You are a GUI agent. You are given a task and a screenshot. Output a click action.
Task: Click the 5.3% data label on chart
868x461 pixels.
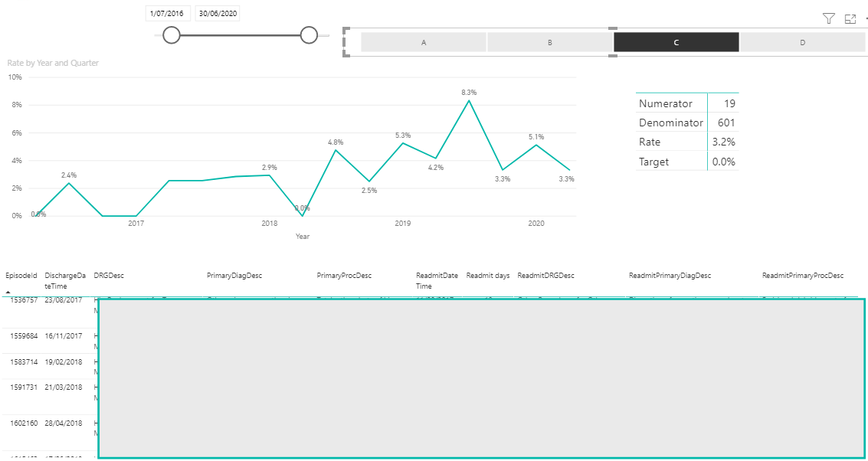click(402, 135)
